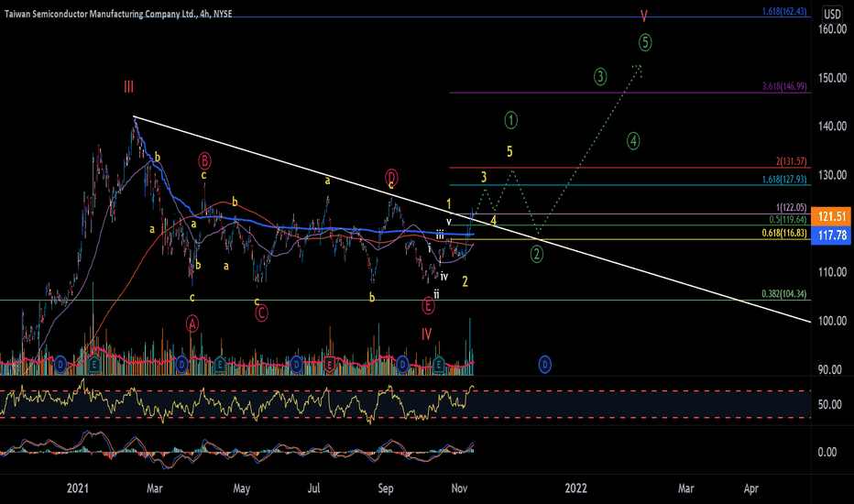Viewport: 854px width, 504px height.
Task: Open the dividend marker dated June 2021
Action: click(296, 364)
